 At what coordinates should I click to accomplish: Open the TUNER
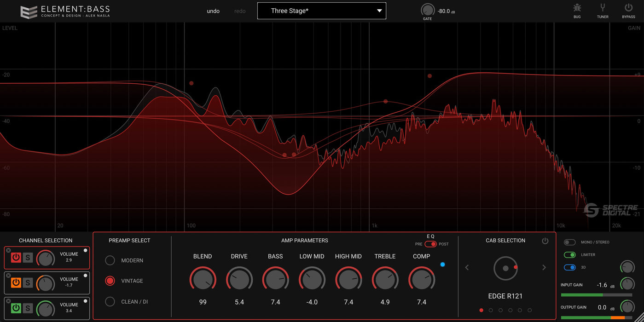pyautogui.click(x=602, y=10)
